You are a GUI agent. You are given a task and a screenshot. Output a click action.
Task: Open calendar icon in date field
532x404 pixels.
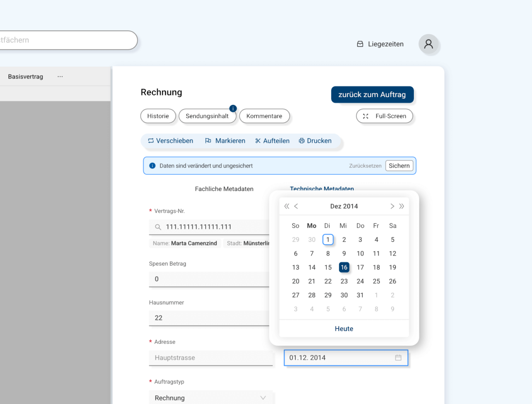pyautogui.click(x=398, y=357)
